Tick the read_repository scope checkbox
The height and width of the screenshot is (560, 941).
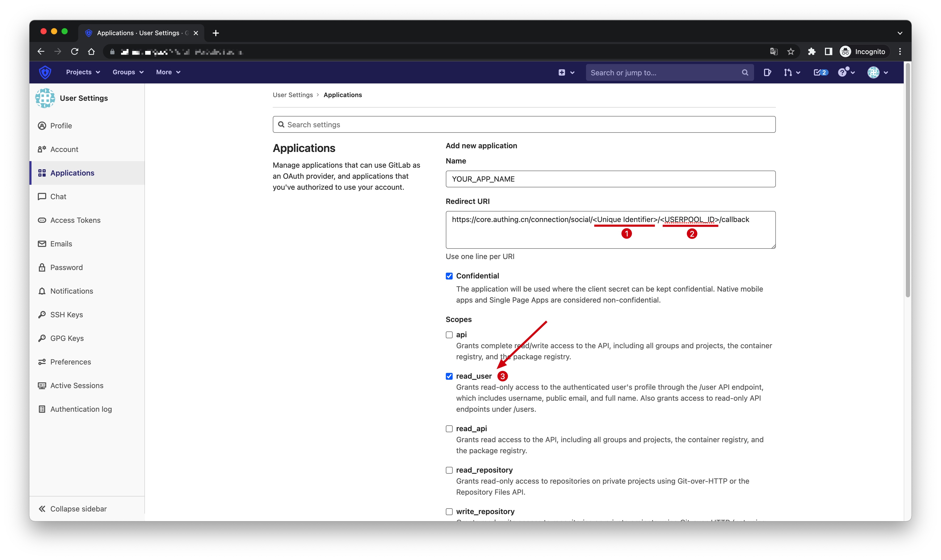pos(449,470)
